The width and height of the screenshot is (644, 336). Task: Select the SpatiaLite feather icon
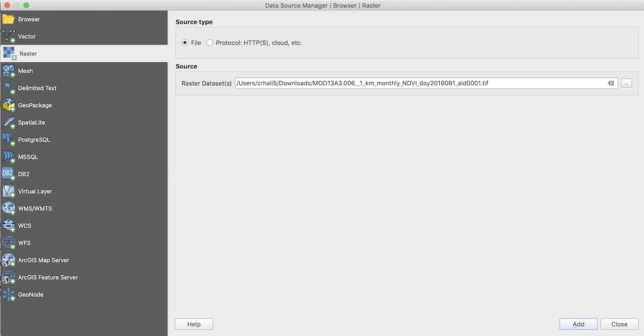(8, 122)
